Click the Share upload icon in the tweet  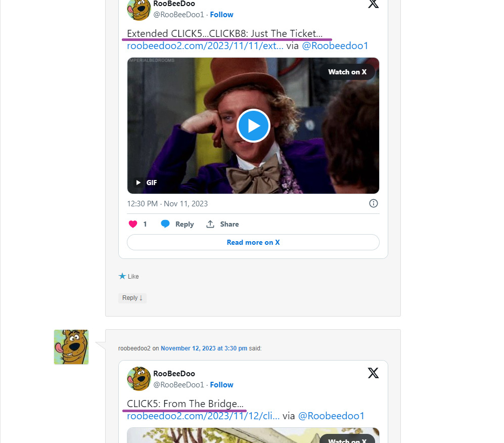(x=210, y=224)
